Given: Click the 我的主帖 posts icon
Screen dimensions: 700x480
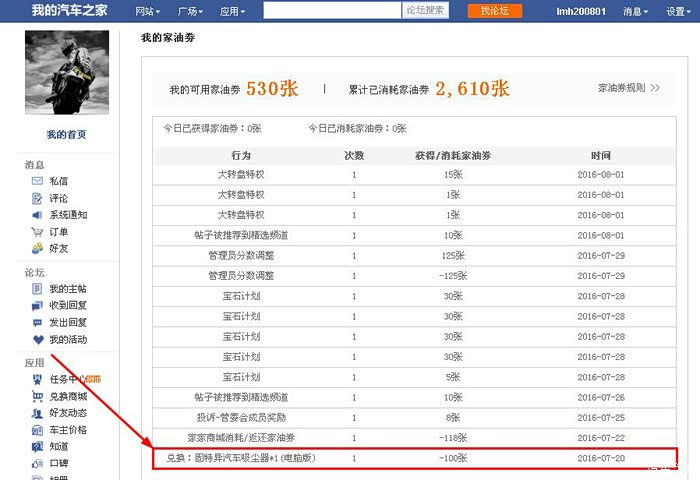Looking at the screenshot, I should (37, 289).
